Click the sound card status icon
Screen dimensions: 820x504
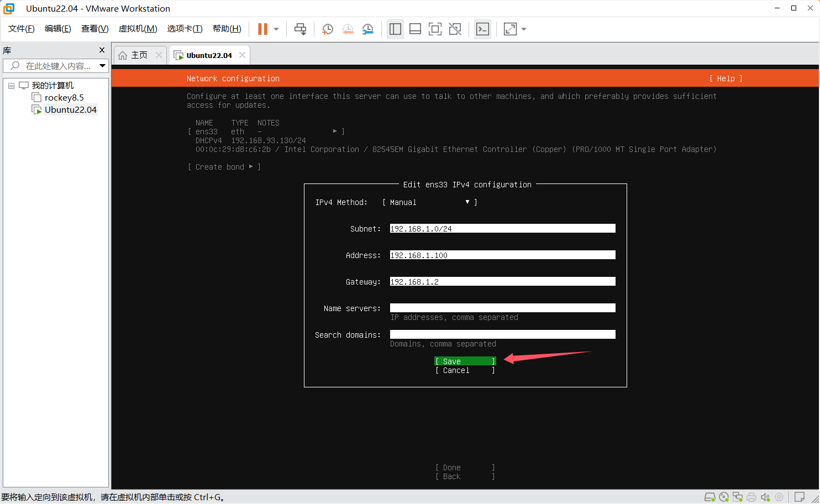(x=765, y=497)
